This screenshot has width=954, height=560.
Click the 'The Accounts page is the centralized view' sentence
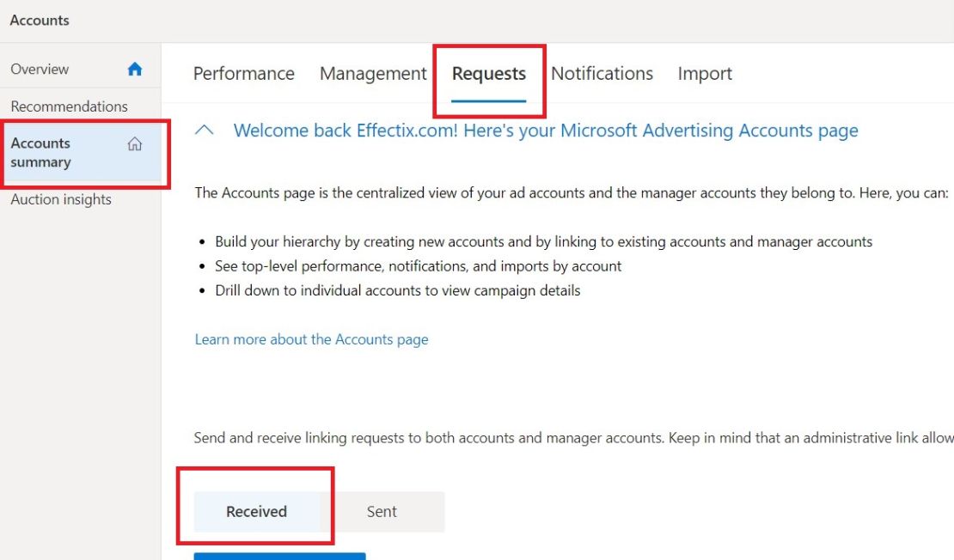pos(572,192)
